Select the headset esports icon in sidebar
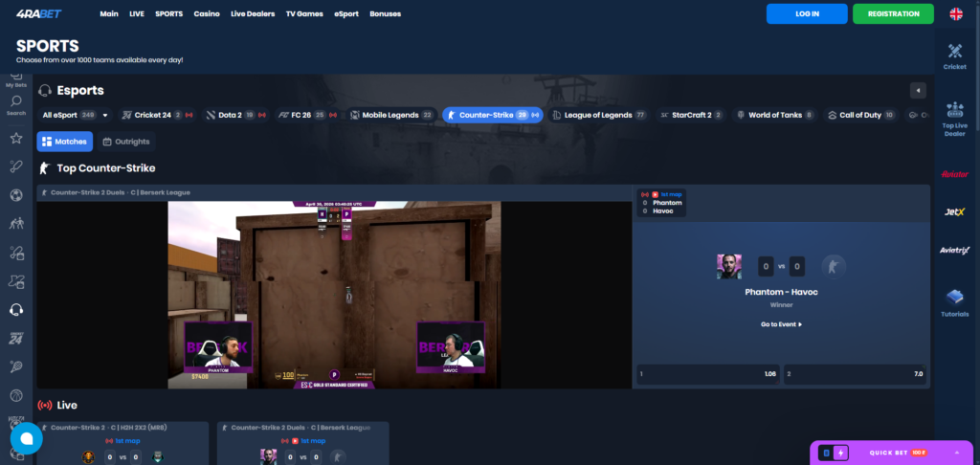 coord(16,310)
